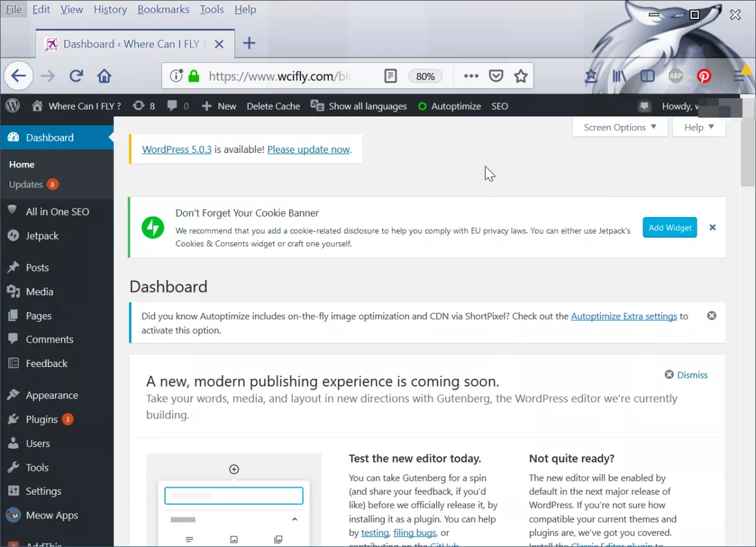The height and width of the screenshot is (547, 756).
Task: Close the Dashboard browser tab
Action: (x=219, y=44)
